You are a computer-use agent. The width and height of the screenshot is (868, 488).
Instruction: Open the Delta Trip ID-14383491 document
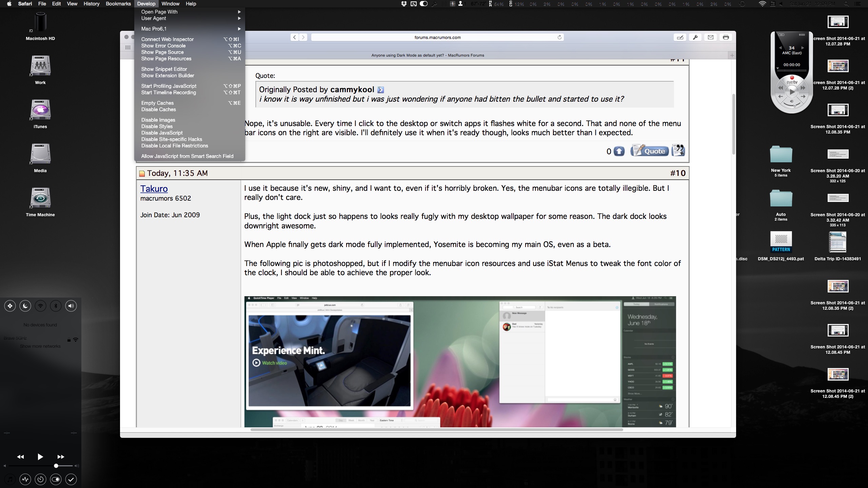click(837, 242)
